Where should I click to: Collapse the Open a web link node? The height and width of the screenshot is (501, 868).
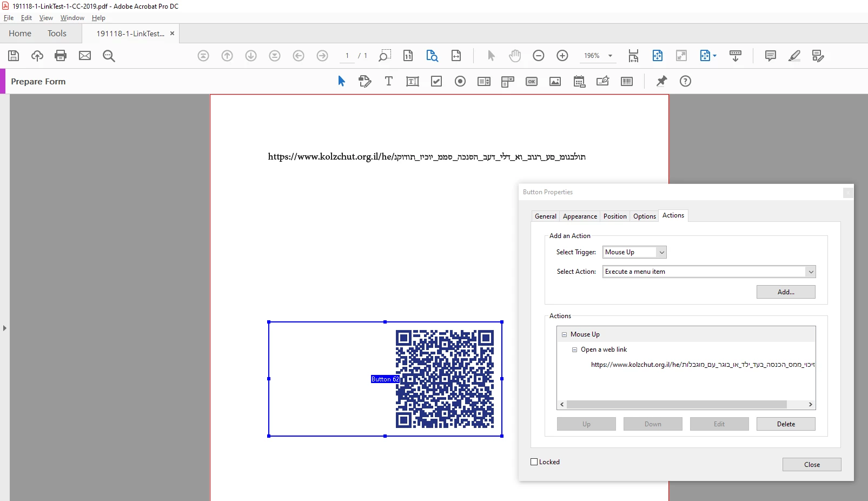(574, 350)
